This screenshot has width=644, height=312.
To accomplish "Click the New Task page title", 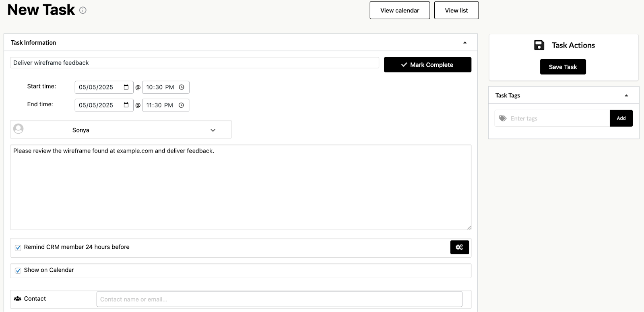I will pos(41,10).
